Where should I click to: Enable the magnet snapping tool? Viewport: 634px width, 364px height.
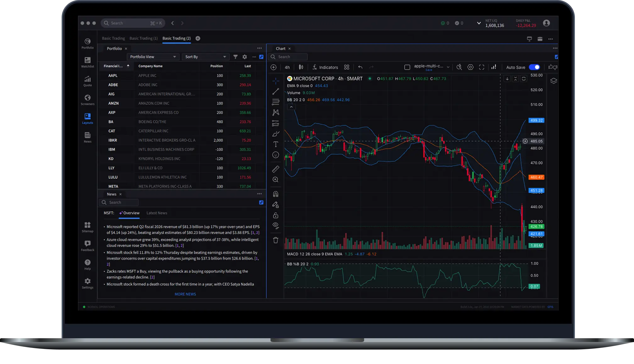point(275,194)
